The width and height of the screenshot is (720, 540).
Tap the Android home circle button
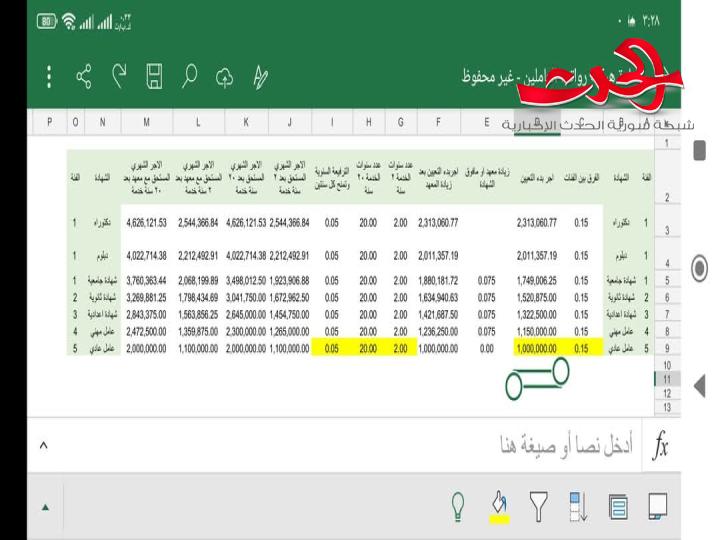pyautogui.click(x=699, y=268)
